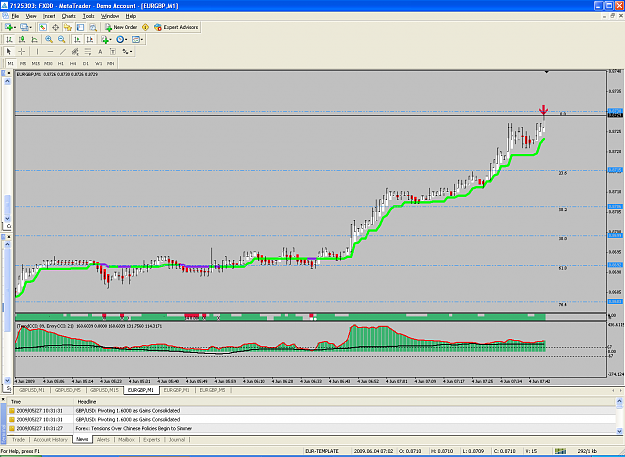This screenshot has width=625, height=457.
Task: Open the Templates dropdown
Action: click(x=137, y=39)
